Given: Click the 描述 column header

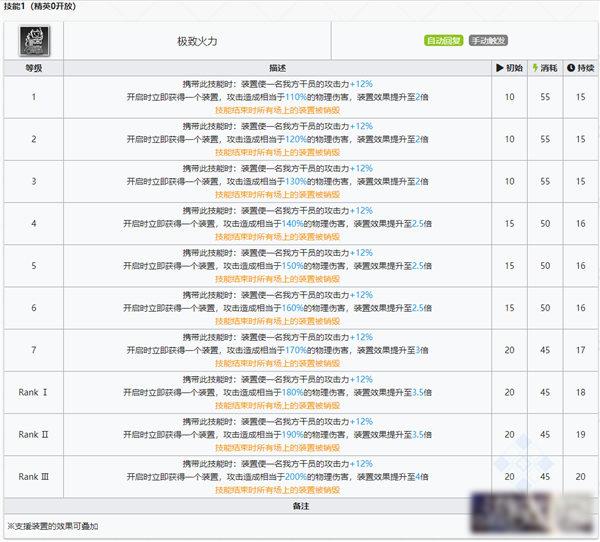Looking at the screenshot, I should (277, 68).
